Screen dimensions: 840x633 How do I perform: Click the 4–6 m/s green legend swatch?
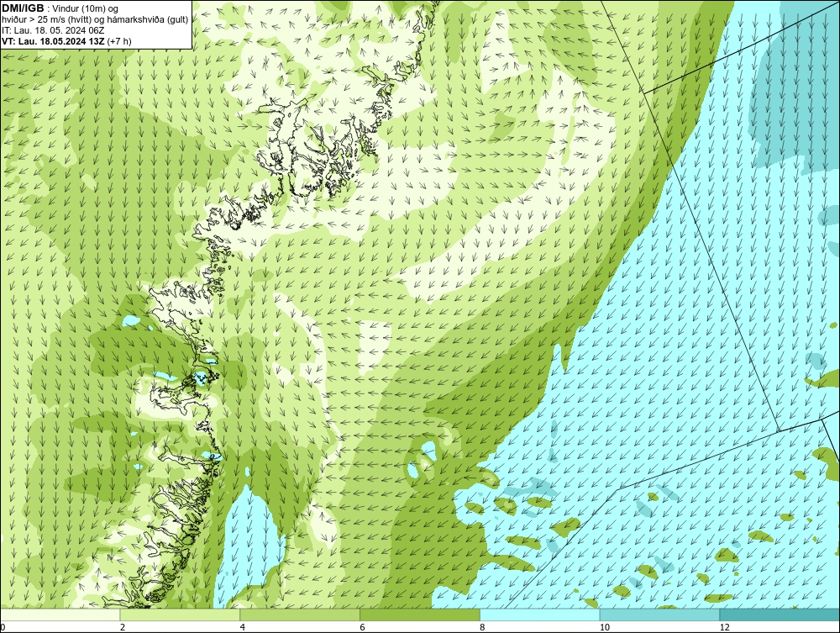(300, 615)
